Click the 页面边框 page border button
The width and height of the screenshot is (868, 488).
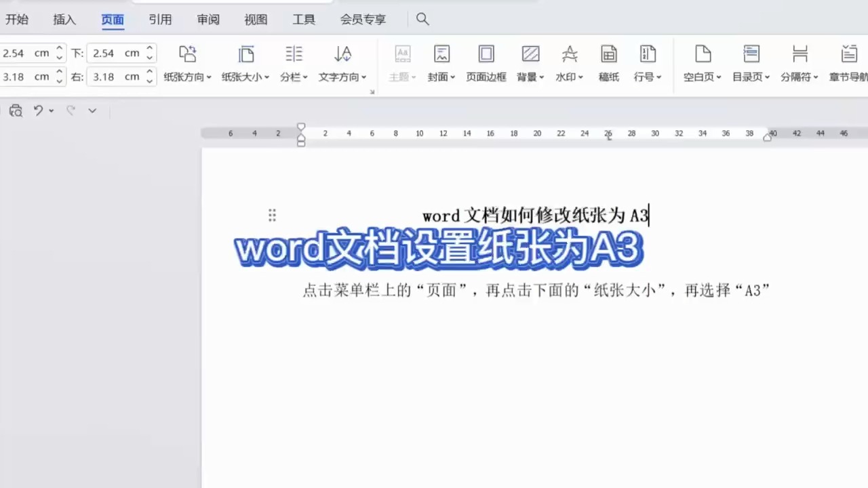click(486, 62)
